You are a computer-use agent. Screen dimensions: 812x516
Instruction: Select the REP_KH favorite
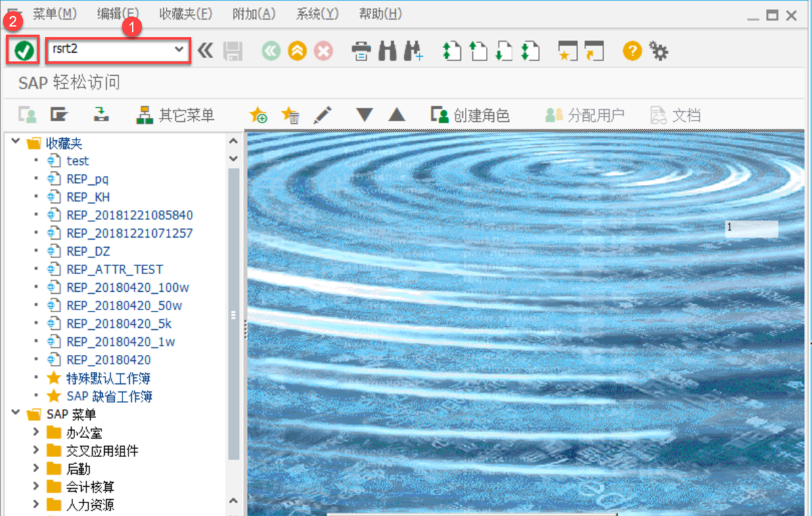[88, 197]
